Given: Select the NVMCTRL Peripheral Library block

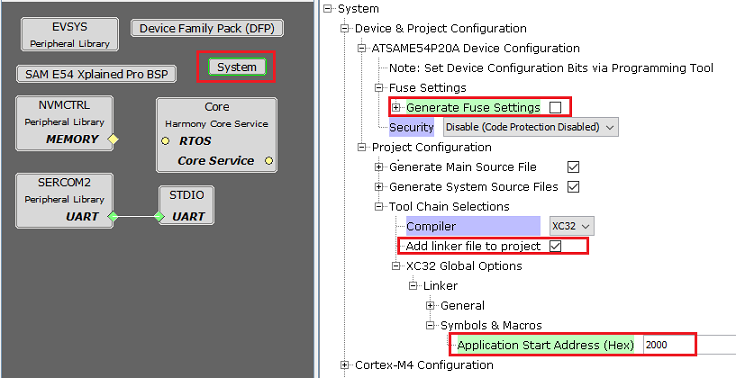Looking at the screenshot, I should (x=64, y=123).
